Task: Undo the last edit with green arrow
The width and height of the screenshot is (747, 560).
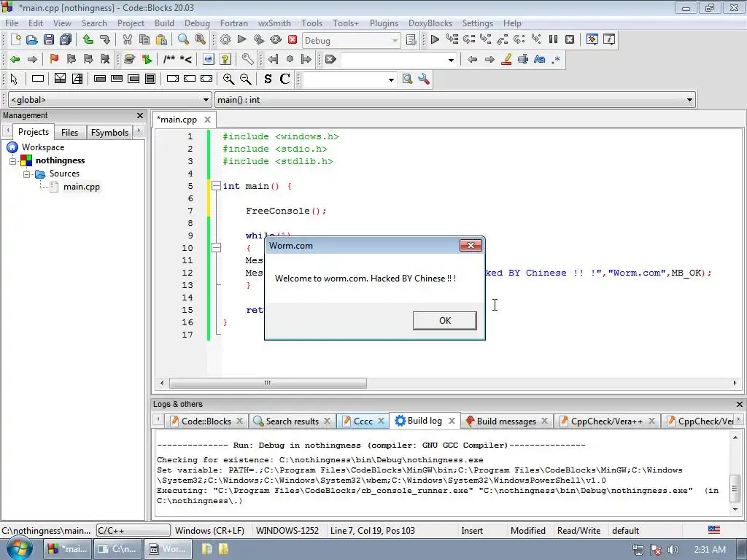Action: pyautogui.click(x=88, y=39)
